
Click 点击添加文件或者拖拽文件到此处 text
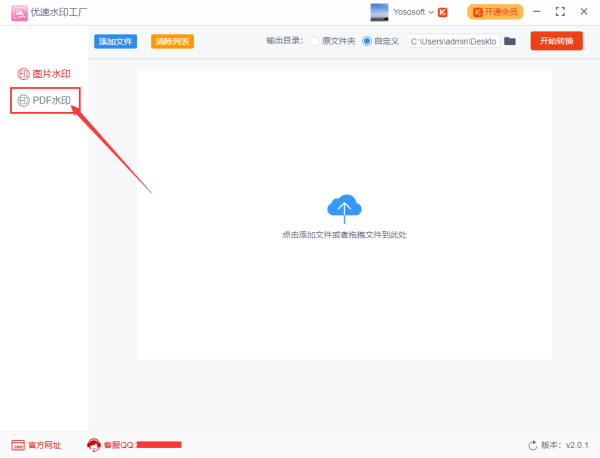[344, 235]
